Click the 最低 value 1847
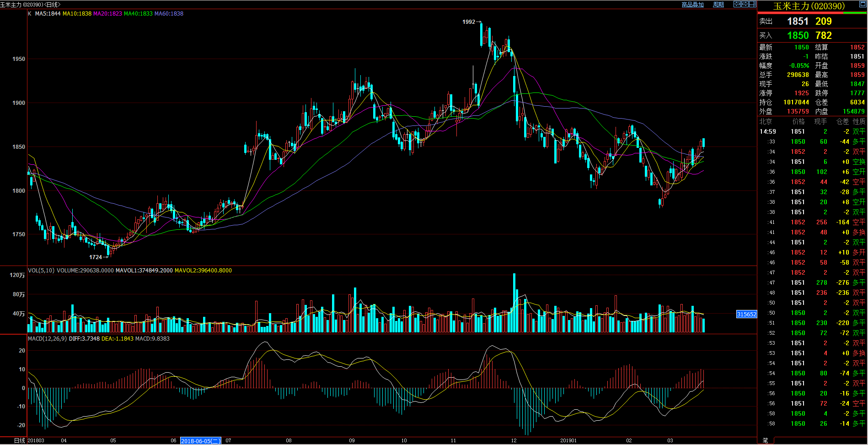 857,84
